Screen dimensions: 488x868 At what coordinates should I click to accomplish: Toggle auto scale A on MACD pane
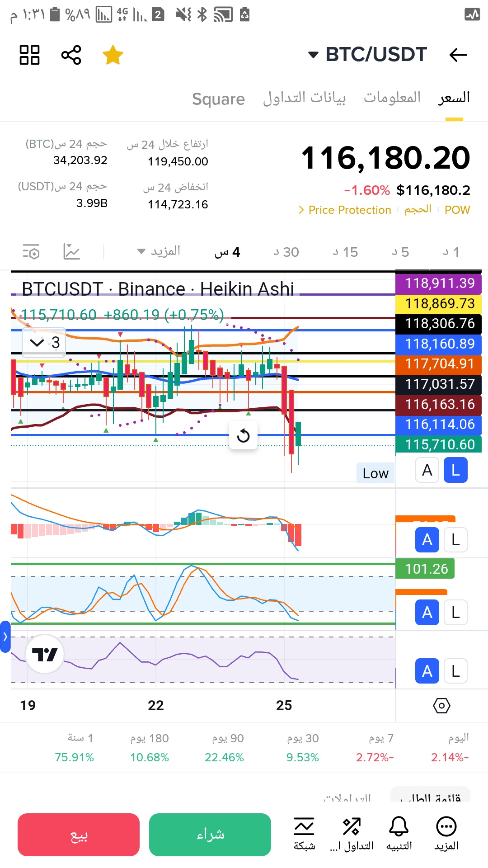point(427,540)
